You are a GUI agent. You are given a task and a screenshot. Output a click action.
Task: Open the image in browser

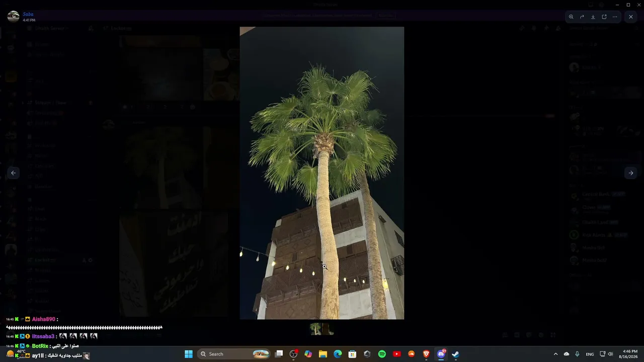pyautogui.click(x=604, y=17)
